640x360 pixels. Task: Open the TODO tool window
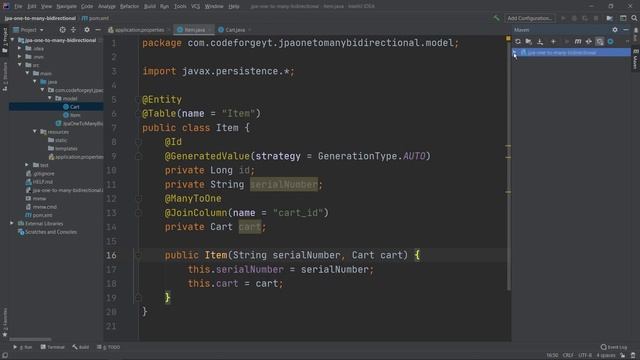(109, 347)
